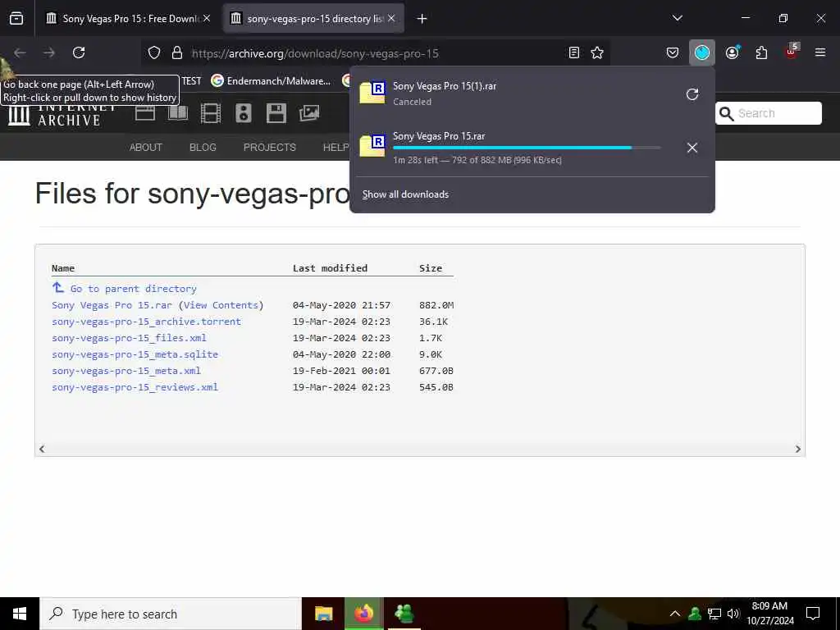
Task: Save page to Pocket
Action: tap(673, 52)
